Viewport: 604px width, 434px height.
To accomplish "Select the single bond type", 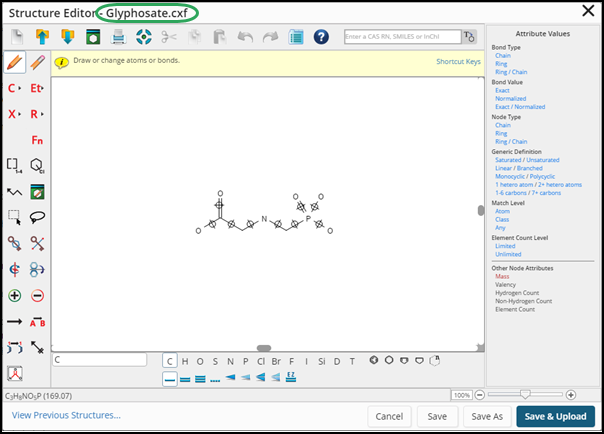I will coord(169,379).
